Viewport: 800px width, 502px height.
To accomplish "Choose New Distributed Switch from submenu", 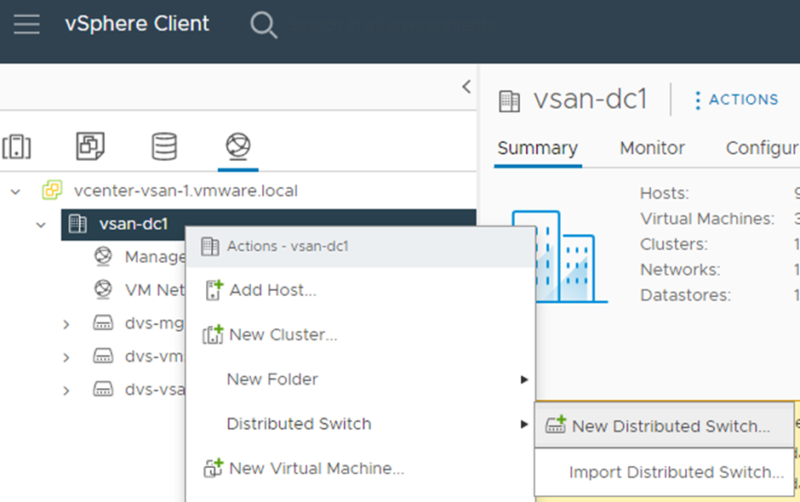I will click(670, 426).
